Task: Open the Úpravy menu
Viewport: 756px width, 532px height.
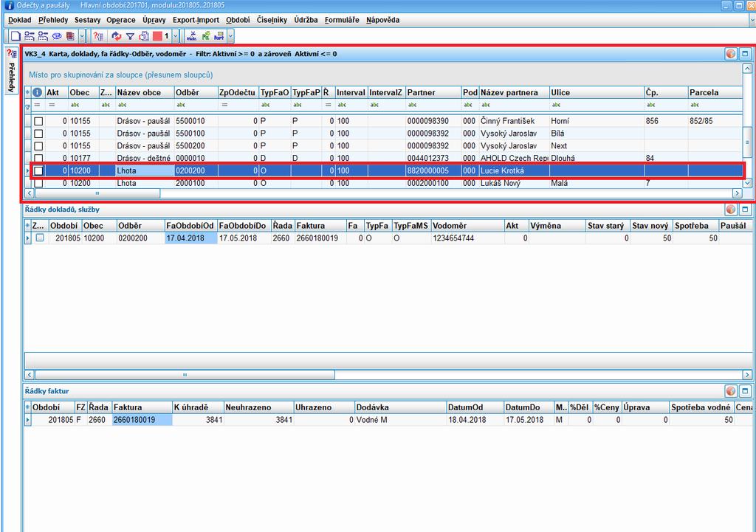Action: [154, 20]
